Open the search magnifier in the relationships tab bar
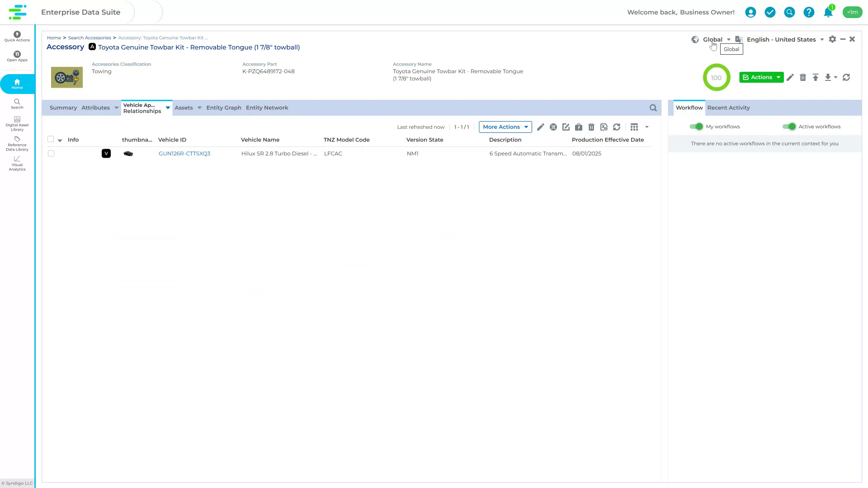Image resolution: width=868 pixels, height=488 pixels. click(x=653, y=108)
